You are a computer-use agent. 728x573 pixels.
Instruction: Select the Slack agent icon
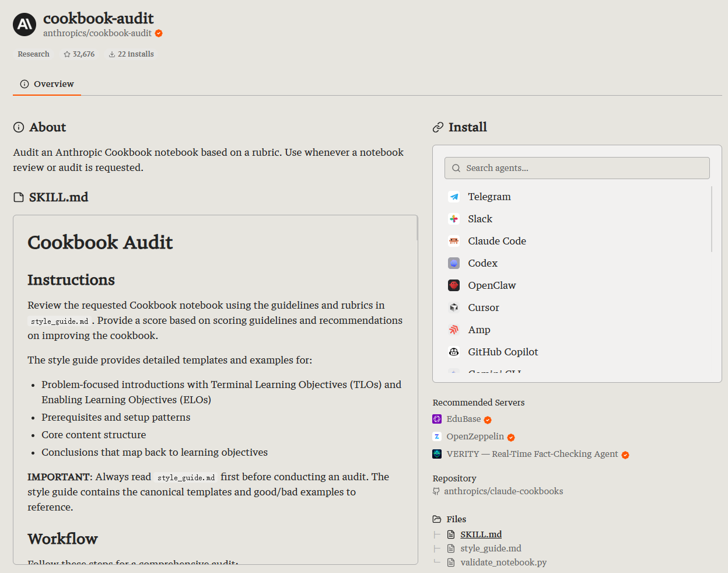pos(454,219)
